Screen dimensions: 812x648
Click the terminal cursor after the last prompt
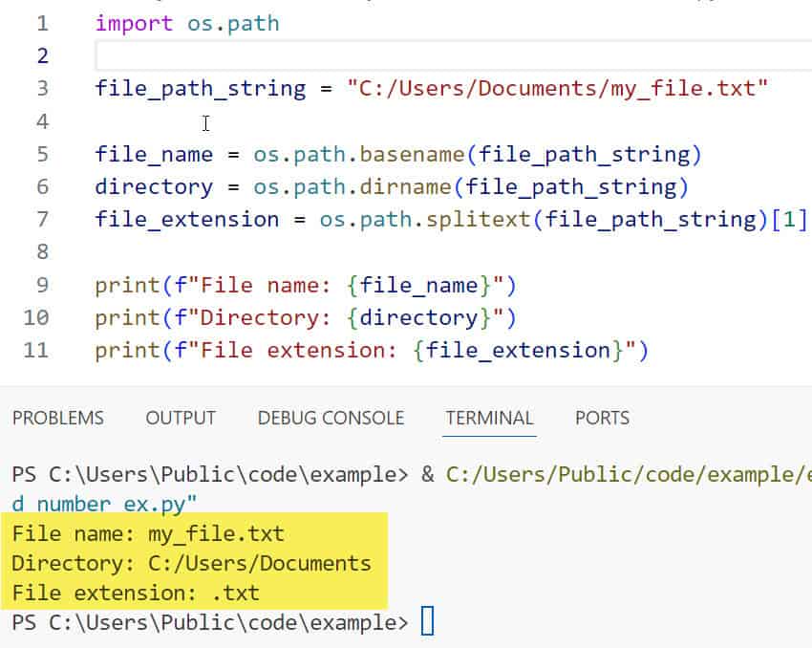pos(427,622)
